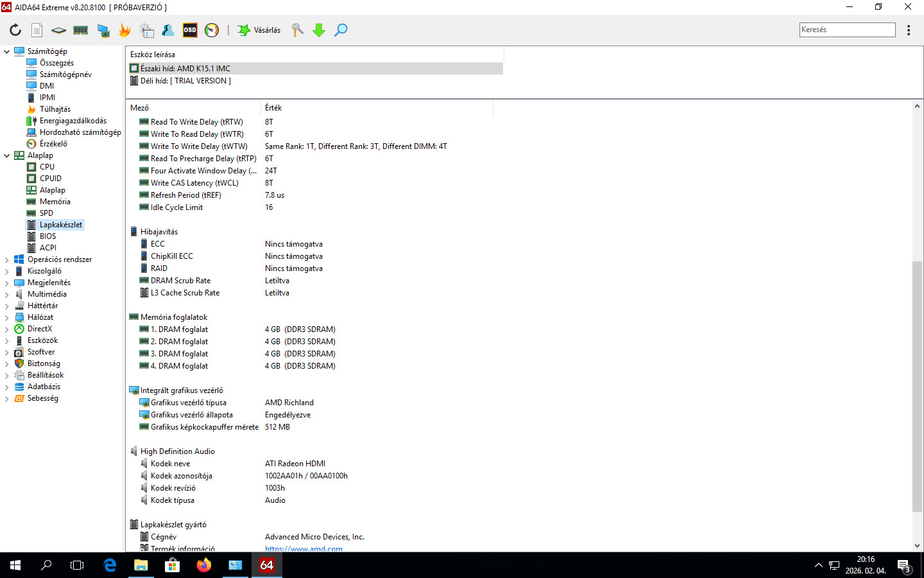Open Energiagazdálkodás in the tree
This screenshot has width=924, height=578.
[x=73, y=121]
